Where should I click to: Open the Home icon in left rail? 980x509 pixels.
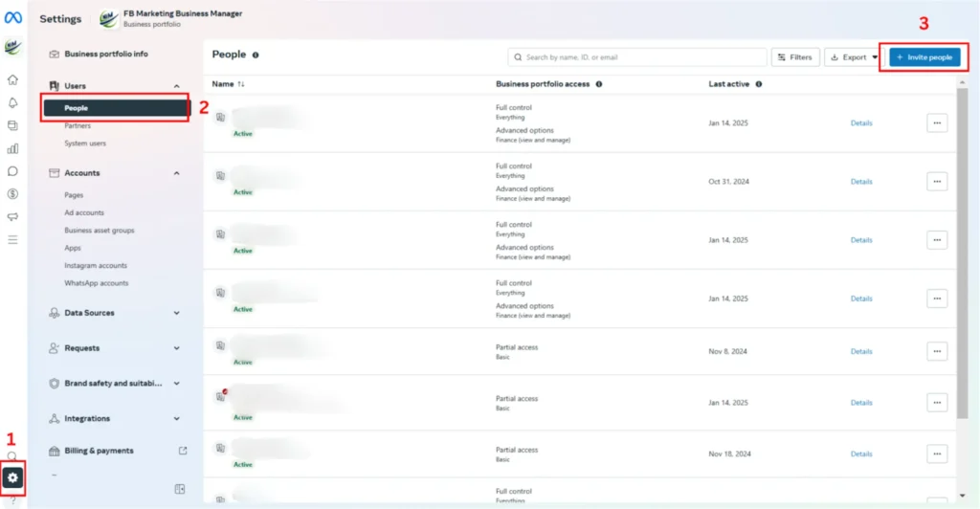[x=12, y=80]
